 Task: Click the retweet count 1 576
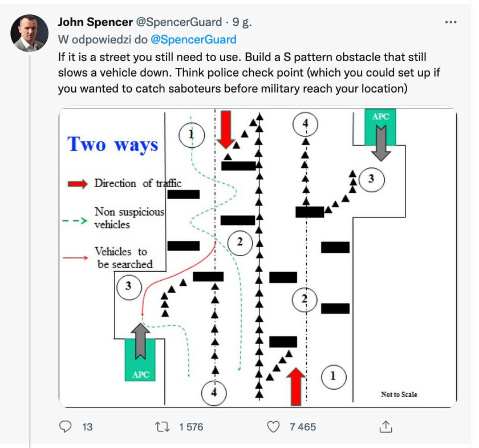191,427
